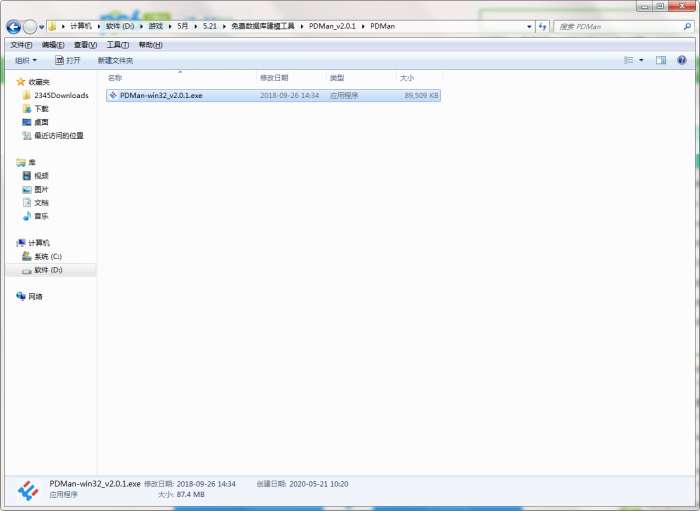The height and width of the screenshot is (511, 700).
Task: Open the 视频 library
Action: [41, 176]
